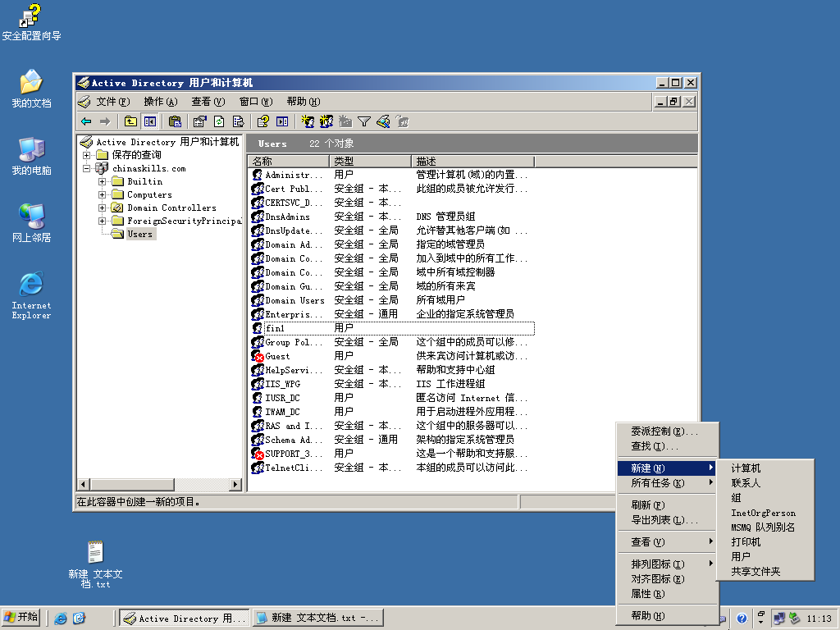The height and width of the screenshot is (630, 840).
Task: Expand the Computers container
Action: (102, 194)
